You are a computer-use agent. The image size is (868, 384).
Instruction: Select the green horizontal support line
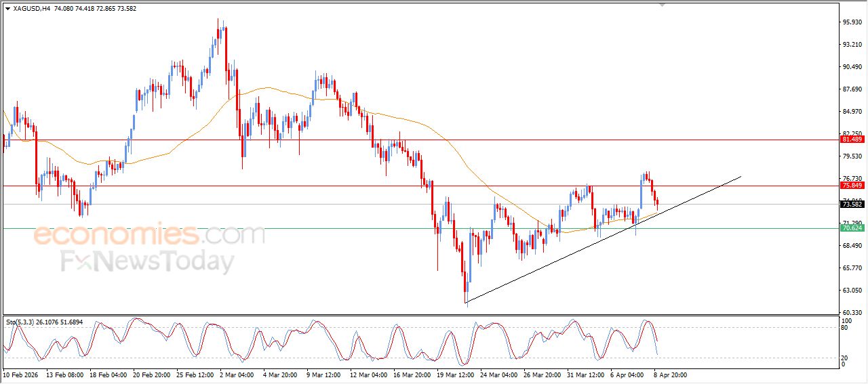[x=339, y=228]
